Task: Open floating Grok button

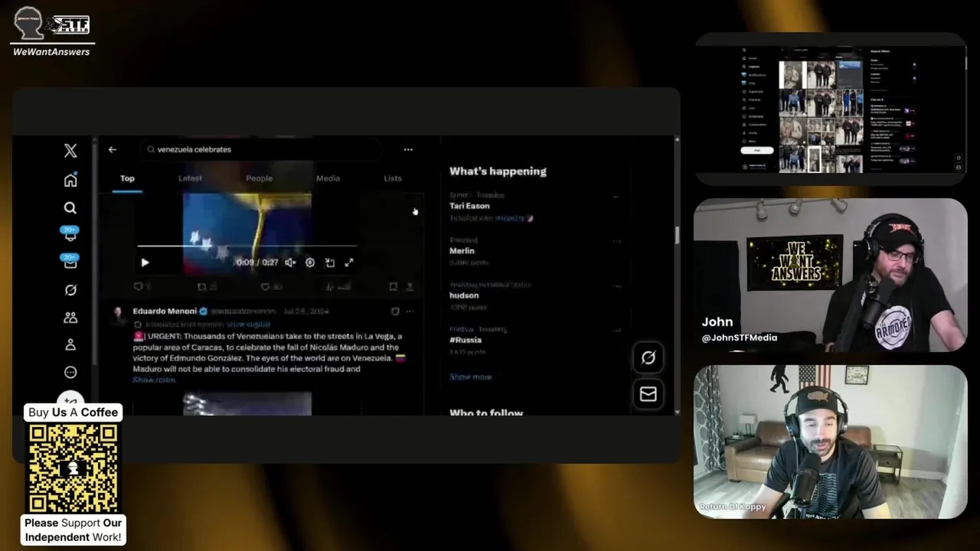Action: [648, 357]
